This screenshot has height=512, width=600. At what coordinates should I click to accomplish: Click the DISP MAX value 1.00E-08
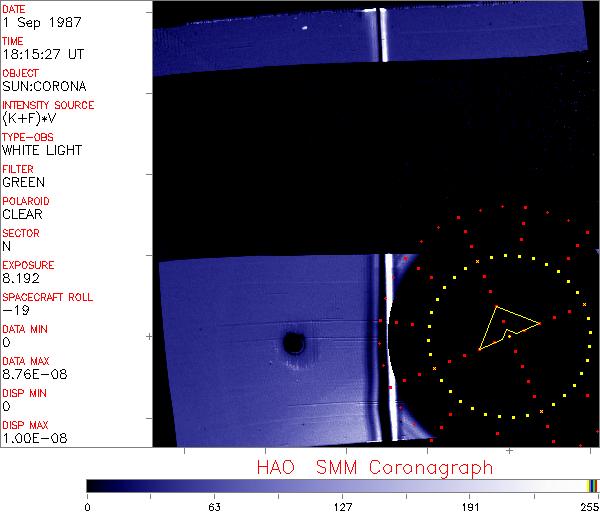tap(31, 438)
